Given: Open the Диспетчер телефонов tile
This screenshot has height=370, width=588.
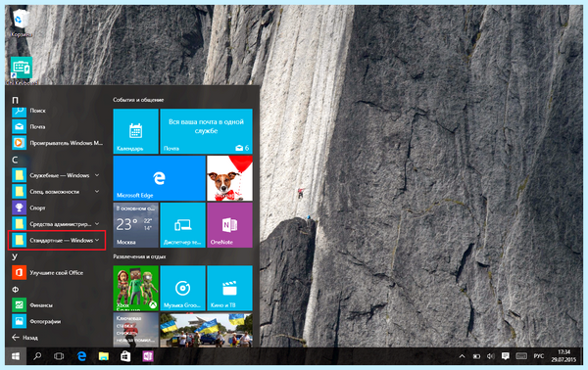Looking at the screenshot, I should tap(182, 225).
